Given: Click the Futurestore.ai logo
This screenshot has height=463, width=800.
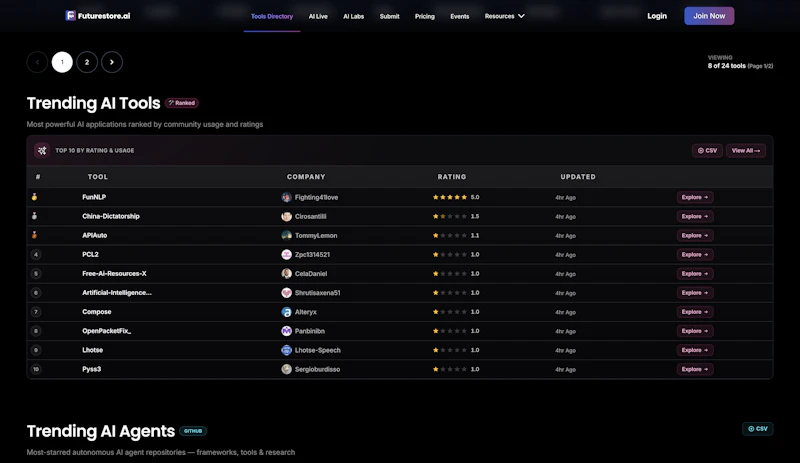Looking at the screenshot, I should [x=97, y=16].
